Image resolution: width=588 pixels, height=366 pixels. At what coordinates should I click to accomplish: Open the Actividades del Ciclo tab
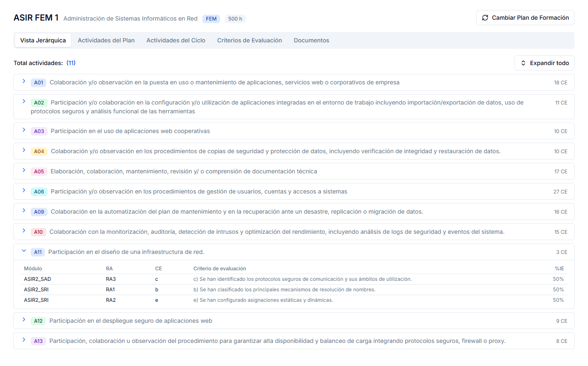176,40
